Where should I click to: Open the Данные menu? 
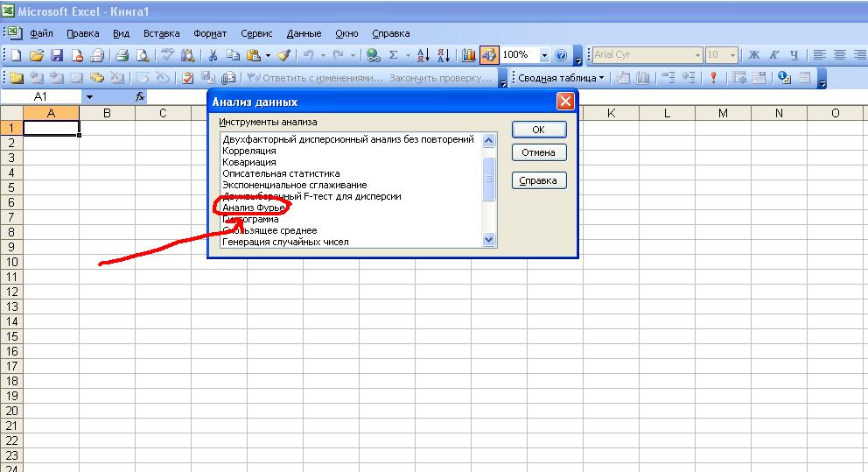point(304,33)
